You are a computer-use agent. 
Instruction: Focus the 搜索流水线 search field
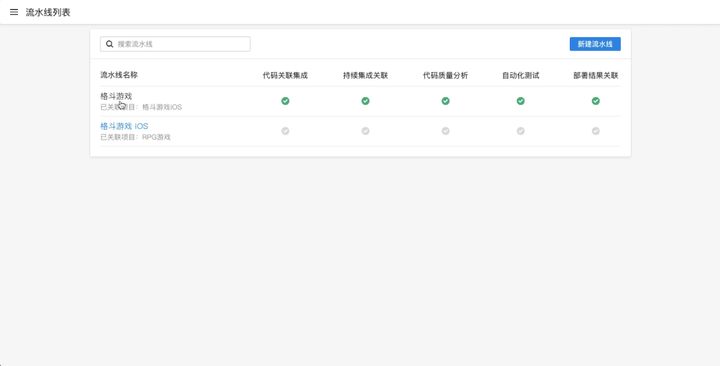175,44
